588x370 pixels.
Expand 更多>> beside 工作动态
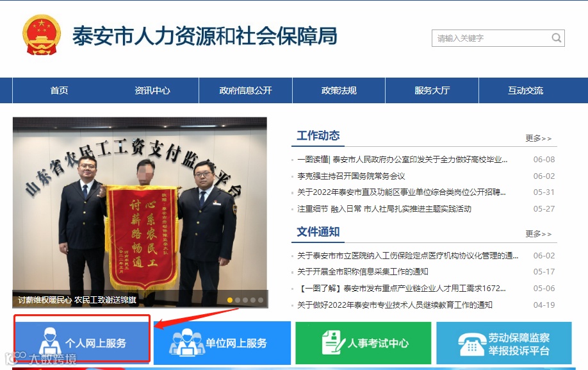(539, 139)
